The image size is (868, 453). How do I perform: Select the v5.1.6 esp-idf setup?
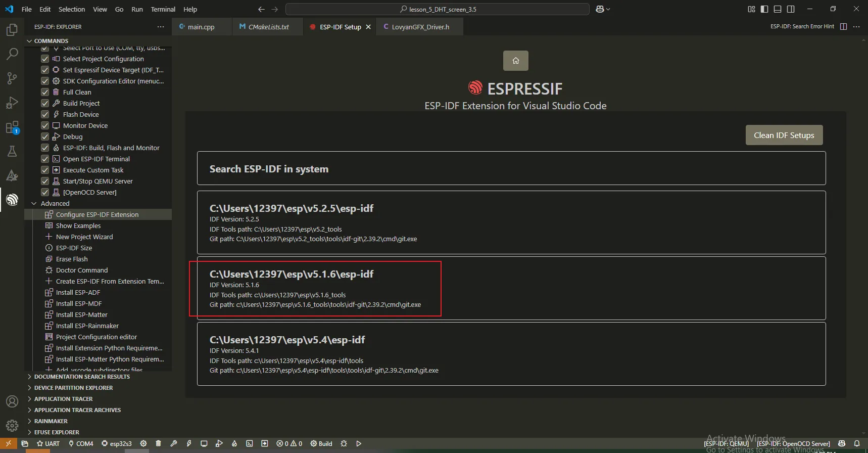pyautogui.click(x=511, y=288)
